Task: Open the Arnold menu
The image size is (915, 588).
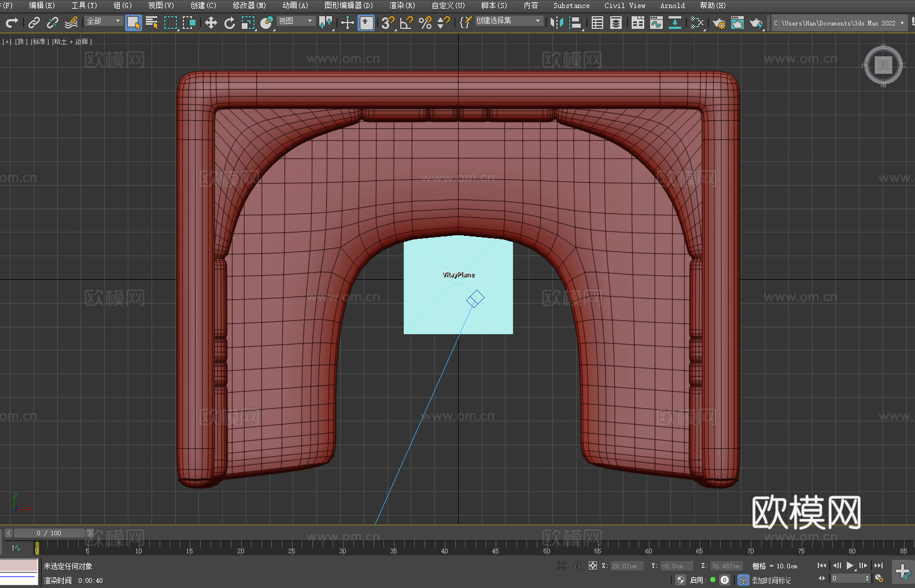Action: (x=672, y=5)
